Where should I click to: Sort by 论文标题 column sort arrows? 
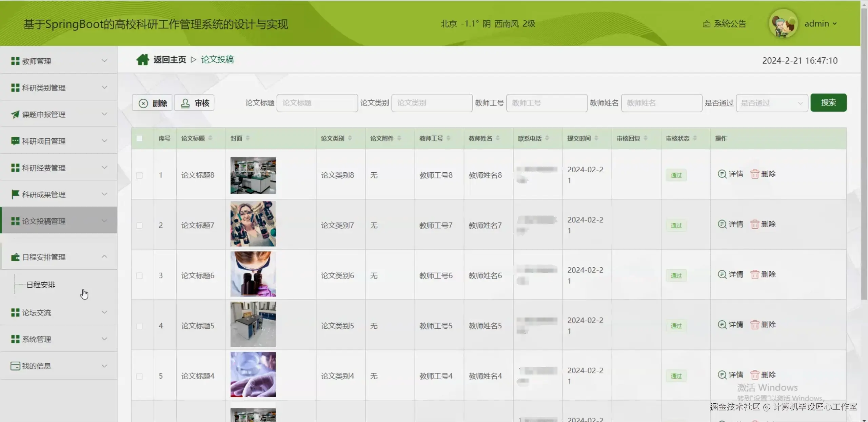tap(210, 138)
